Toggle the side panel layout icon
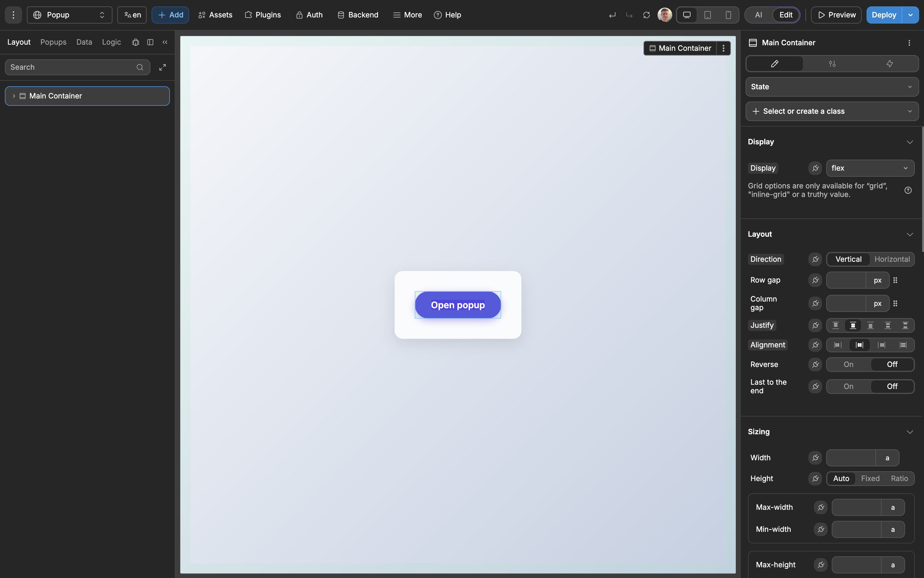The height and width of the screenshot is (578, 924). [150, 42]
